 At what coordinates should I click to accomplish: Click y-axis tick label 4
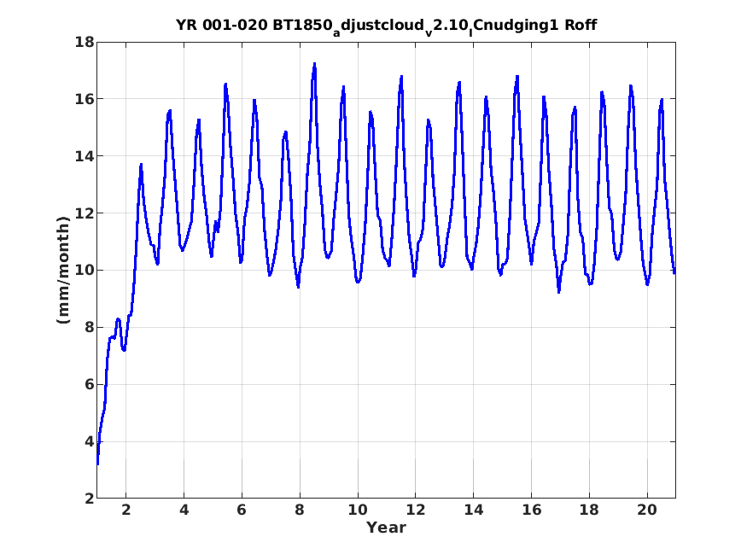click(89, 442)
